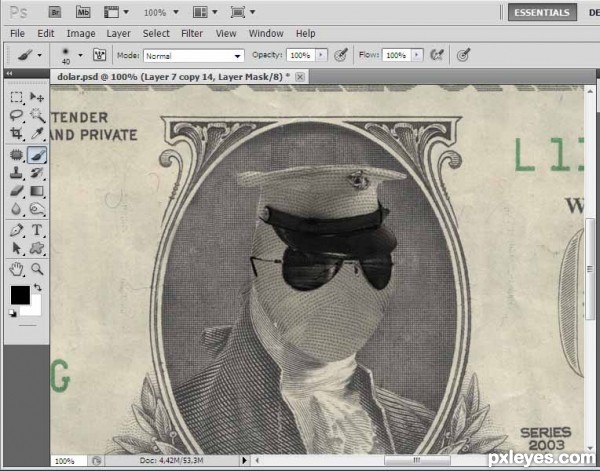
Task: Click the horizontal scrollbar thumb
Action: [417, 460]
